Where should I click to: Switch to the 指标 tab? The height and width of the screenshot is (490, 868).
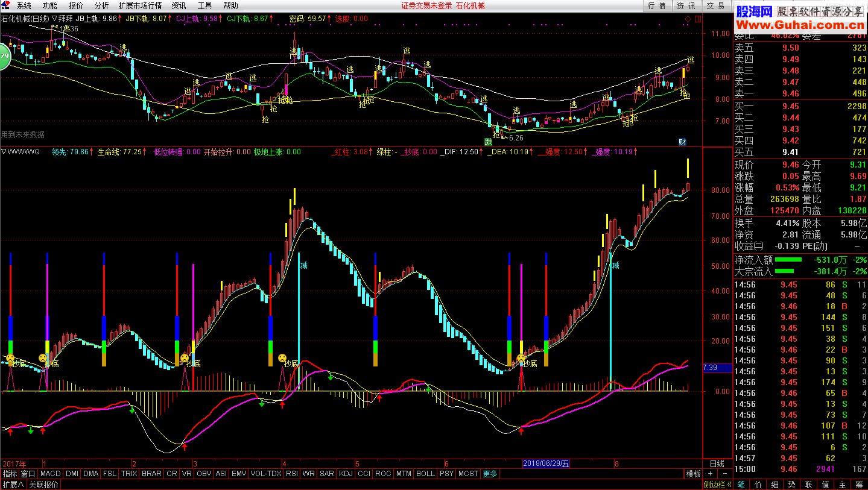point(10,474)
